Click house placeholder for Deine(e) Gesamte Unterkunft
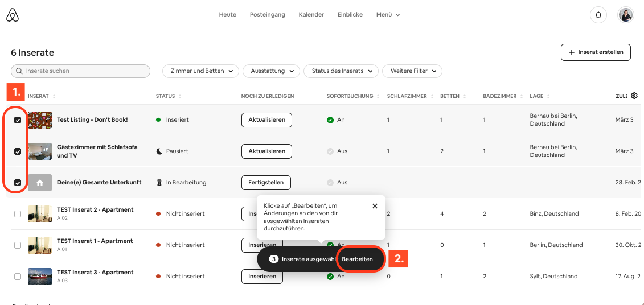644x305 pixels. tap(40, 183)
